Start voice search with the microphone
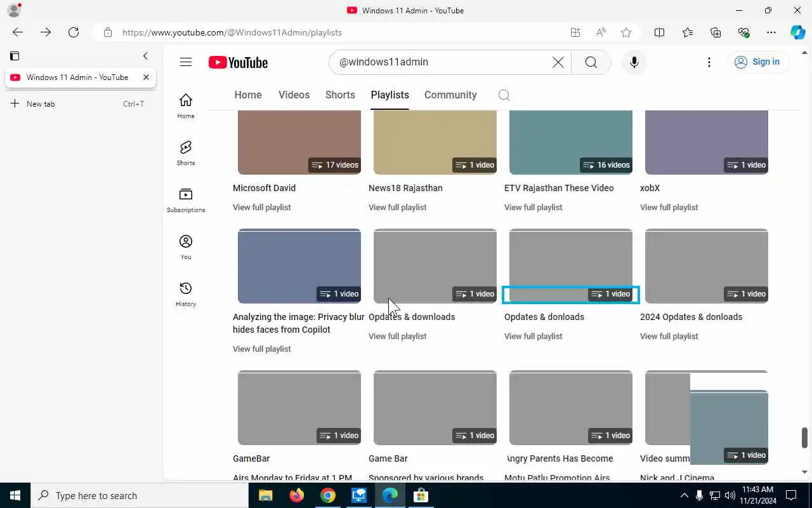Viewport: 812px width, 508px height. pos(634,62)
